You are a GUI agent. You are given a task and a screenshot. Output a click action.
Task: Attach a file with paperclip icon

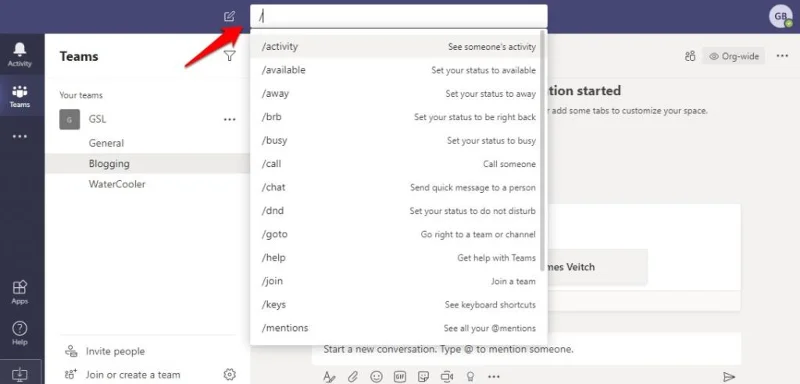tap(353, 377)
